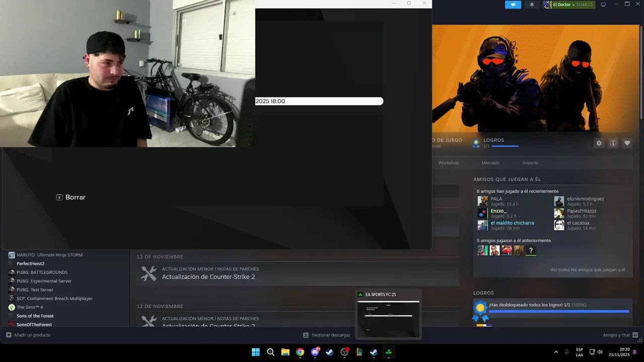644x362 pixels.
Task: Select SCP: Containment Breach Multiplayer
Action: coord(54,299)
